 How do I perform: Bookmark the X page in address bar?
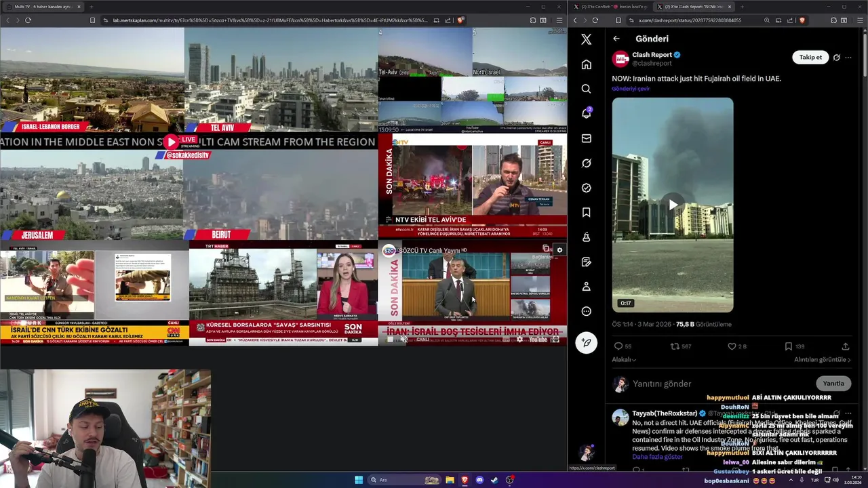coord(618,20)
